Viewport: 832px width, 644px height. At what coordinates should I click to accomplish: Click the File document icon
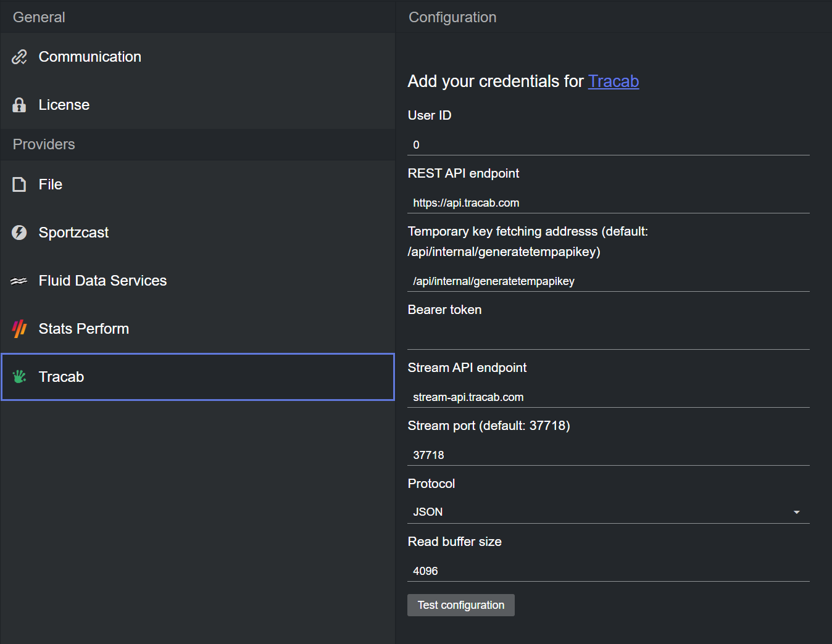point(19,184)
